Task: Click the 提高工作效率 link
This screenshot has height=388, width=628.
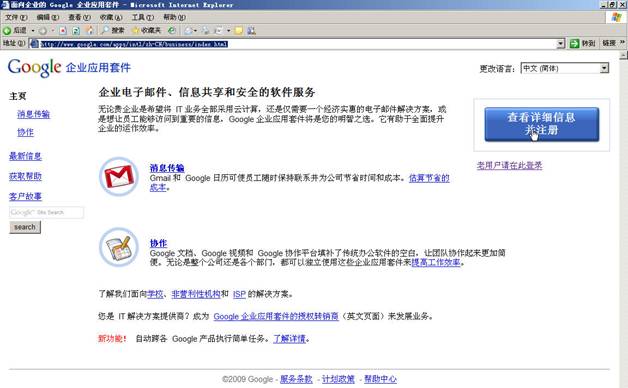Action: pos(436,263)
